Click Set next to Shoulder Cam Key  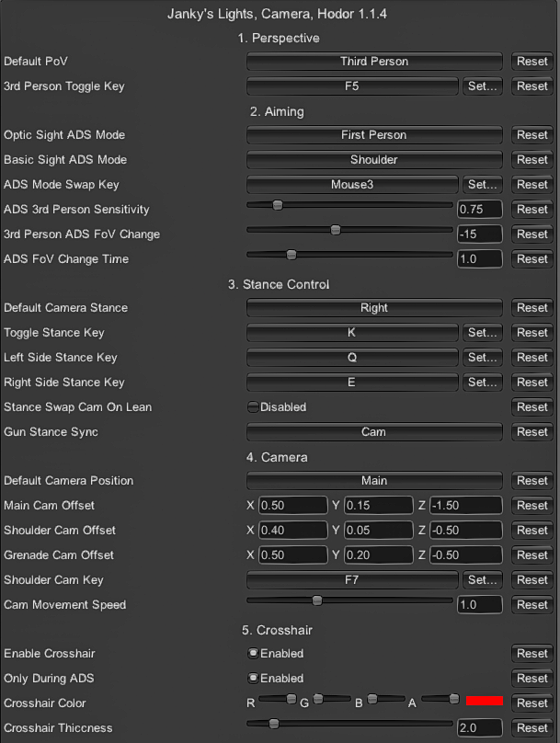pos(483,580)
